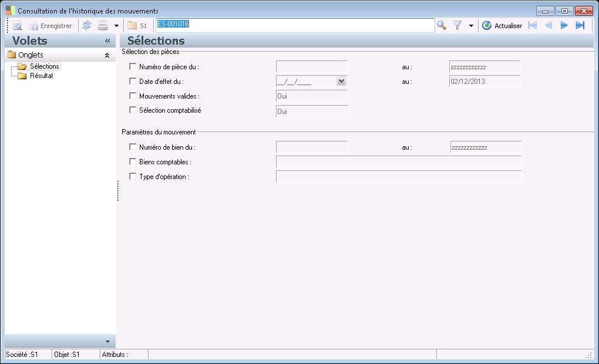This screenshot has width=599, height=364.
Task: Click the Onglets folder icon
Action: (x=12, y=55)
